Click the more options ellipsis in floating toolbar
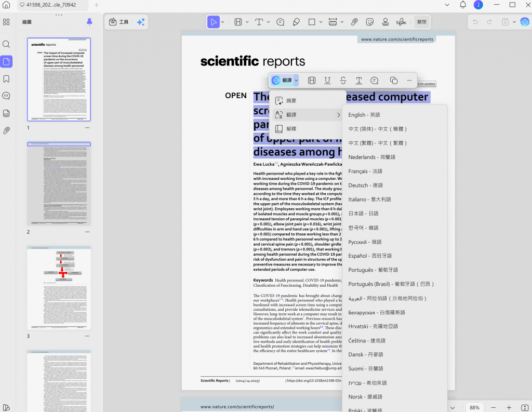Screen dimensions: 532x412 pos(409,81)
